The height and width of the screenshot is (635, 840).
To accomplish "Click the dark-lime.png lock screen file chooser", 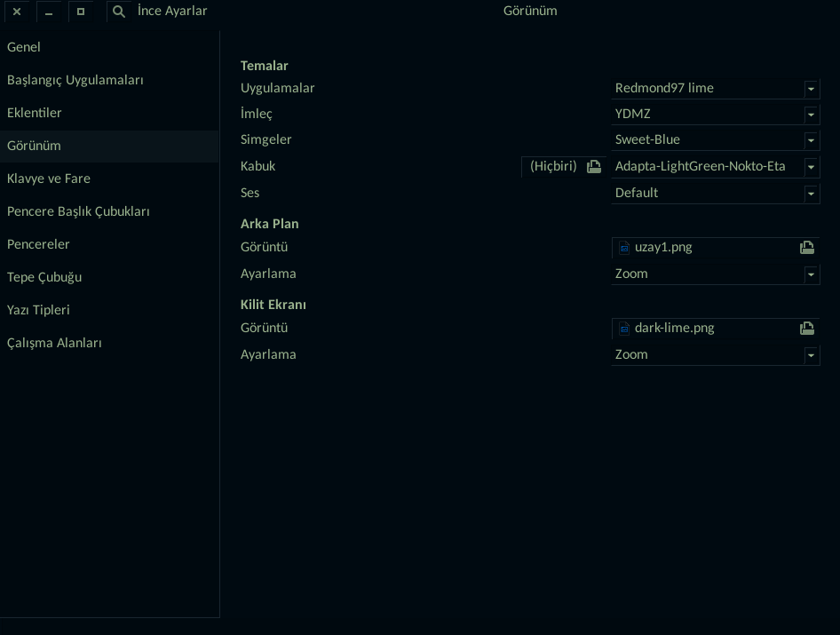I will point(715,329).
